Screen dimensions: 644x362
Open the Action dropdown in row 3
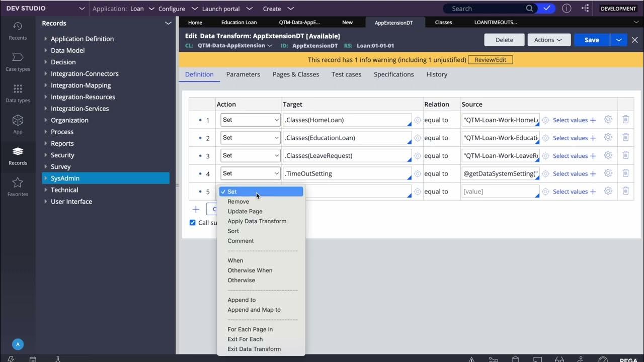(250, 155)
